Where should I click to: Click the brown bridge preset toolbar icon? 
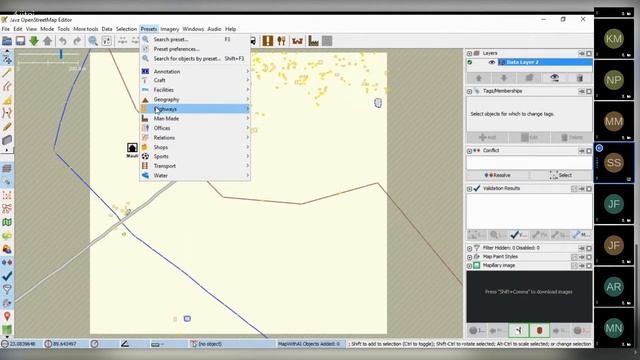point(298,41)
